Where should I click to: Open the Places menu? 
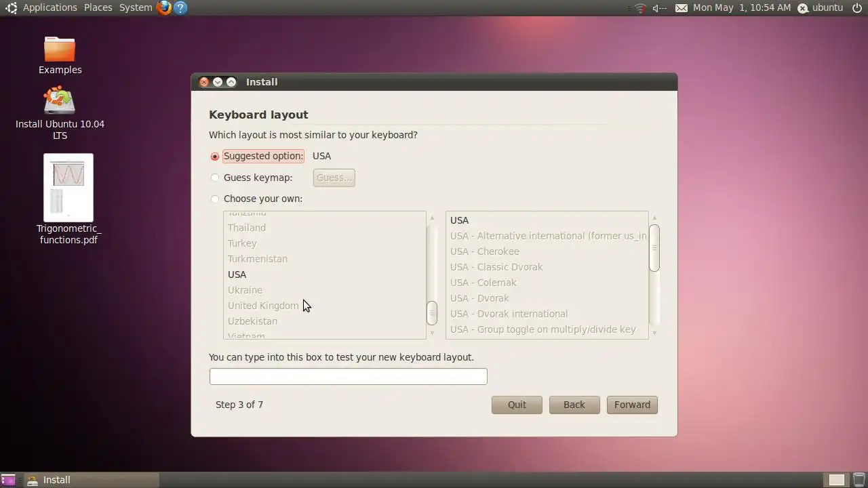click(98, 7)
